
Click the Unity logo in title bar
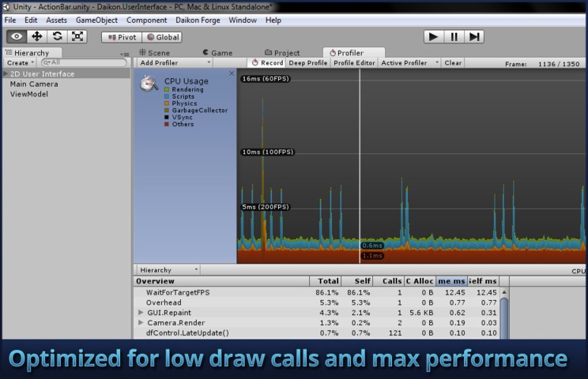pos(6,7)
